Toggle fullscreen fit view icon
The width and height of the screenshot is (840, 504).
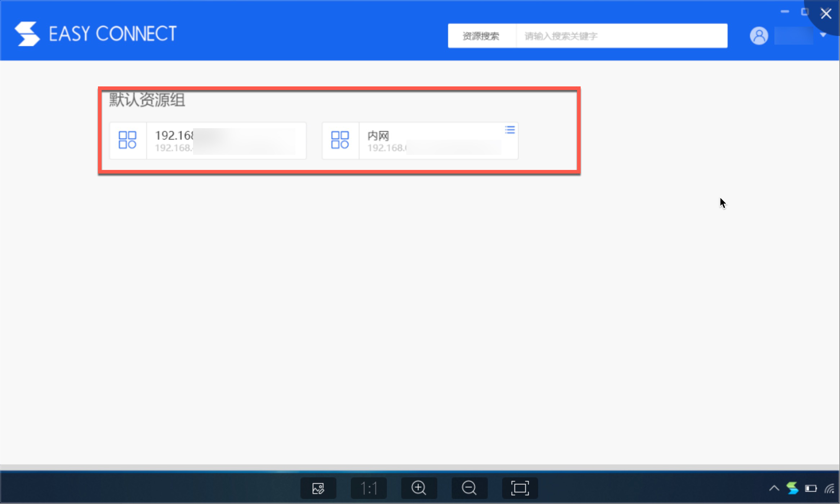[520, 488]
